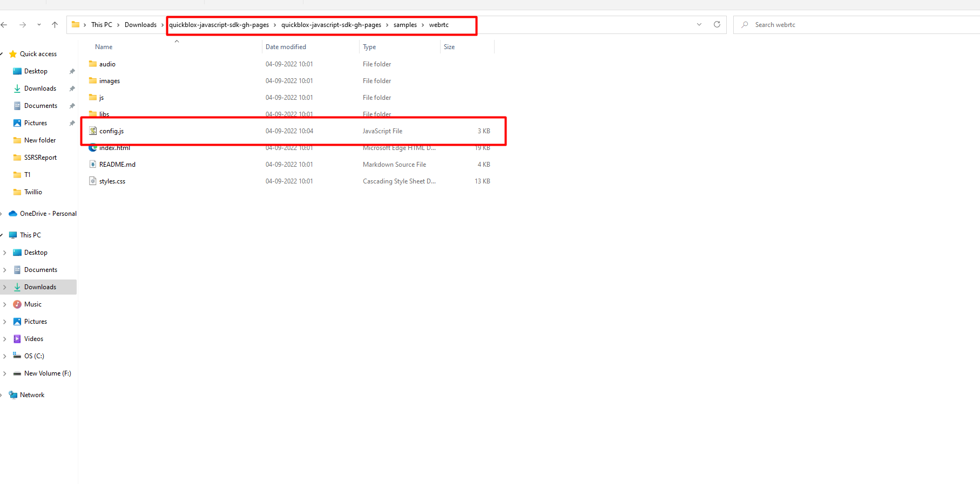Select the 'styles.css' file name
Image resolution: width=980 pixels, height=484 pixels.
click(x=112, y=181)
